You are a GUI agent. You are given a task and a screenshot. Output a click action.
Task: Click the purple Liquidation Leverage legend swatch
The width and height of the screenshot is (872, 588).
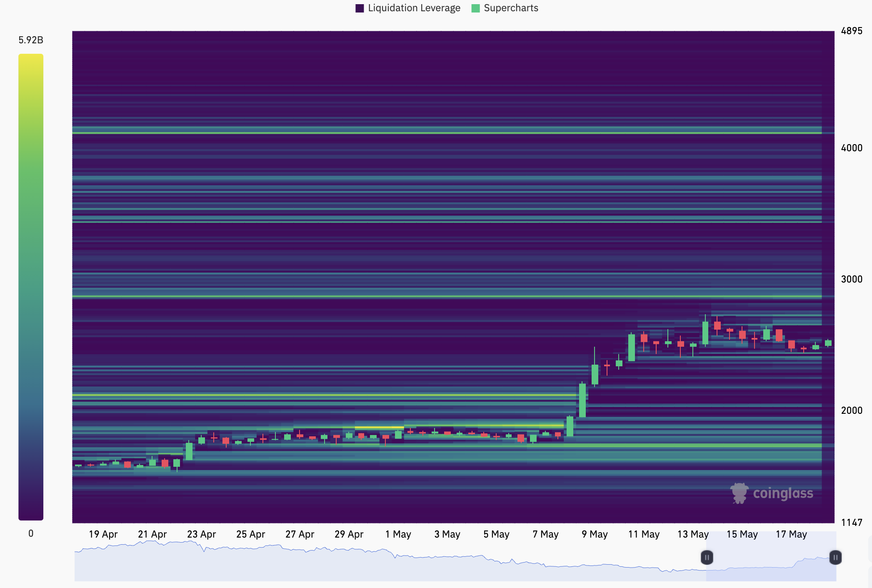coord(359,8)
